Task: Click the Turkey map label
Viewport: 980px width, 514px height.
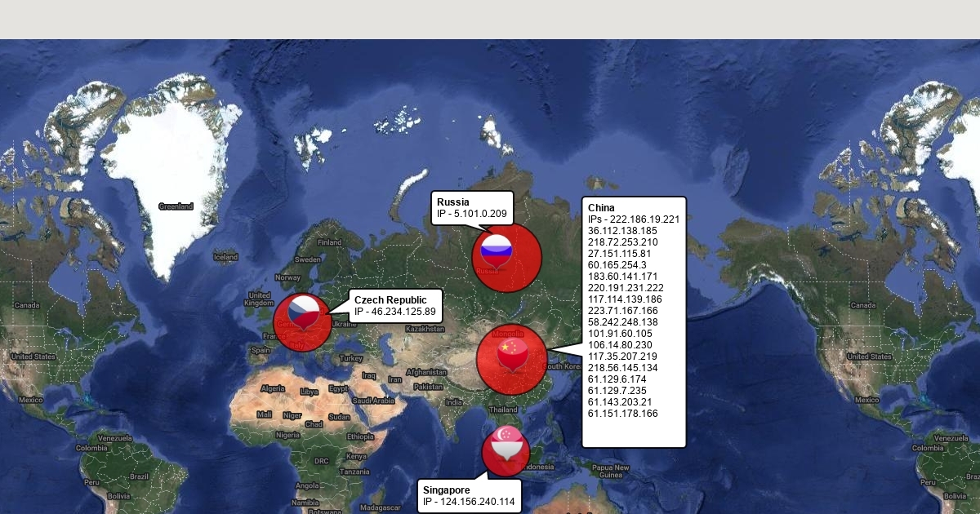Action: pyautogui.click(x=351, y=358)
